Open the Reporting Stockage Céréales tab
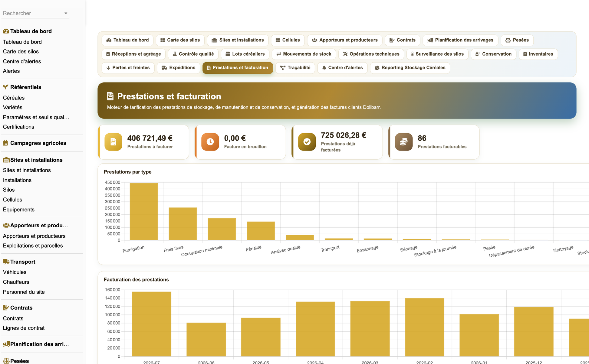The image size is (589, 364). tap(410, 68)
